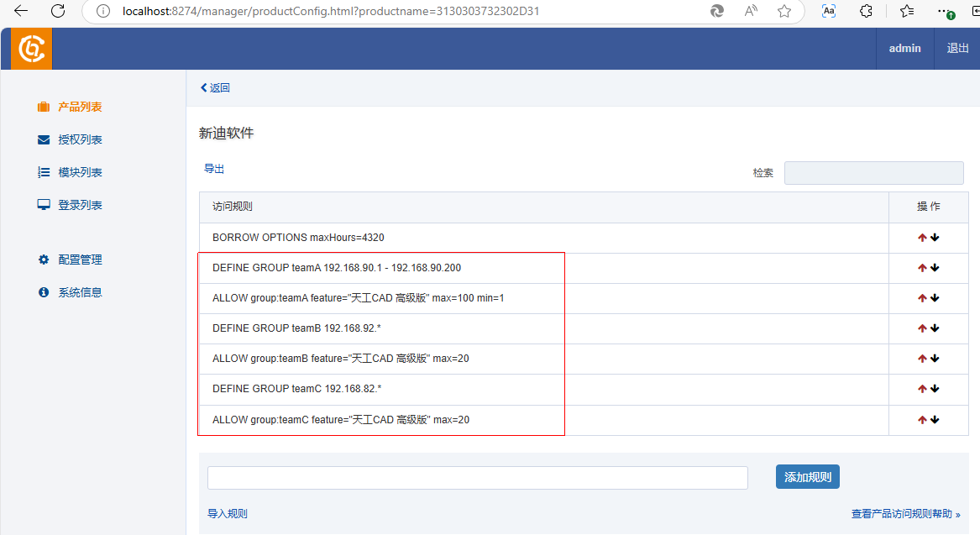Click the 操作 column header

[x=928, y=207]
